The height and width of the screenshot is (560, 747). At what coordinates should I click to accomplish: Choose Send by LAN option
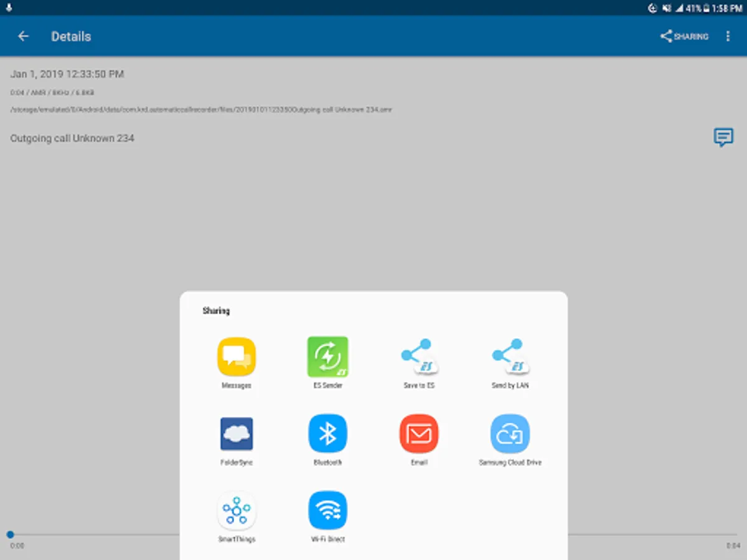click(x=510, y=363)
